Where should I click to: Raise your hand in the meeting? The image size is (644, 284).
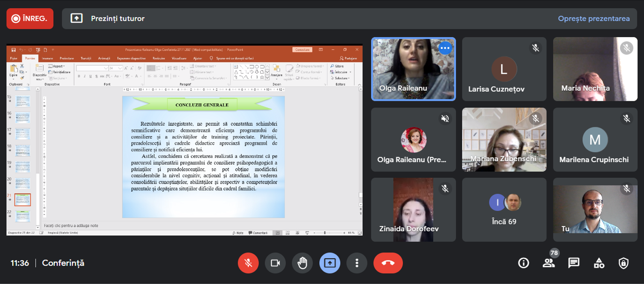point(302,263)
